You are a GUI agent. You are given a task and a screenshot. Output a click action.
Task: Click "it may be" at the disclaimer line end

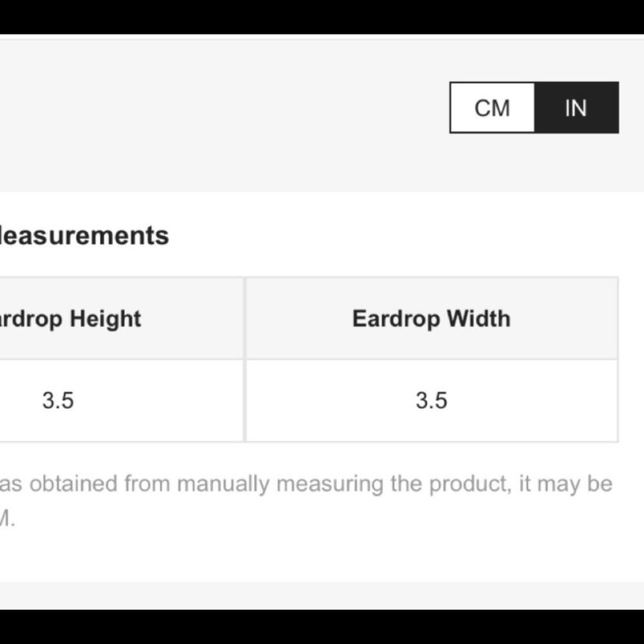click(565, 484)
